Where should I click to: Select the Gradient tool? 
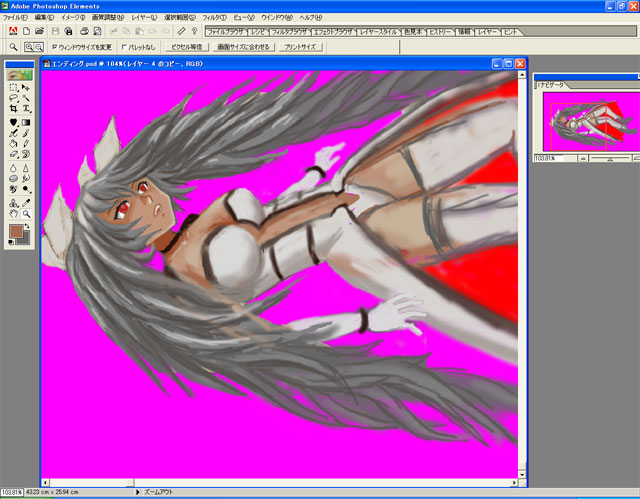pos(26,122)
